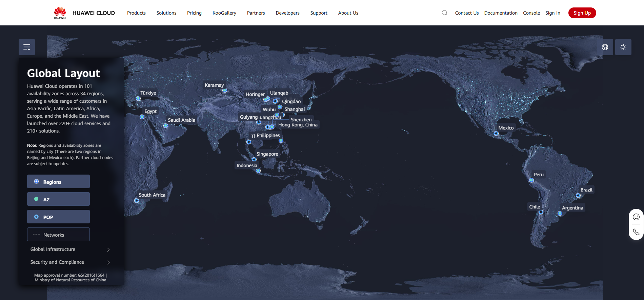This screenshot has height=300, width=644.
Task: Select the South Africa map marker dot
Action: [x=137, y=201]
